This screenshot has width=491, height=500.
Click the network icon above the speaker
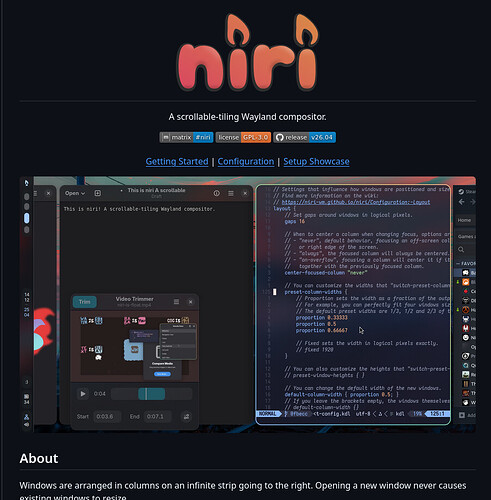click(26, 417)
